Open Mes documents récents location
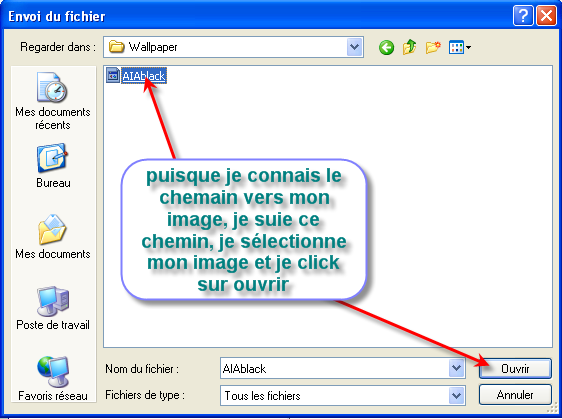The width and height of the screenshot is (562, 419). pyautogui.click(x=53, y=101)
